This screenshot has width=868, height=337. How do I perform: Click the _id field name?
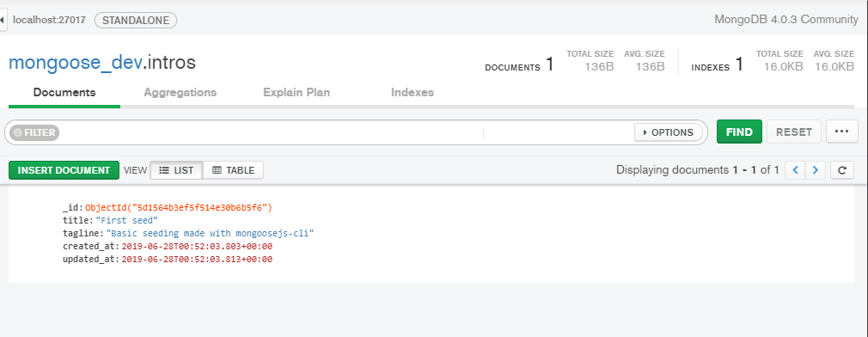(x=72, y=208)
